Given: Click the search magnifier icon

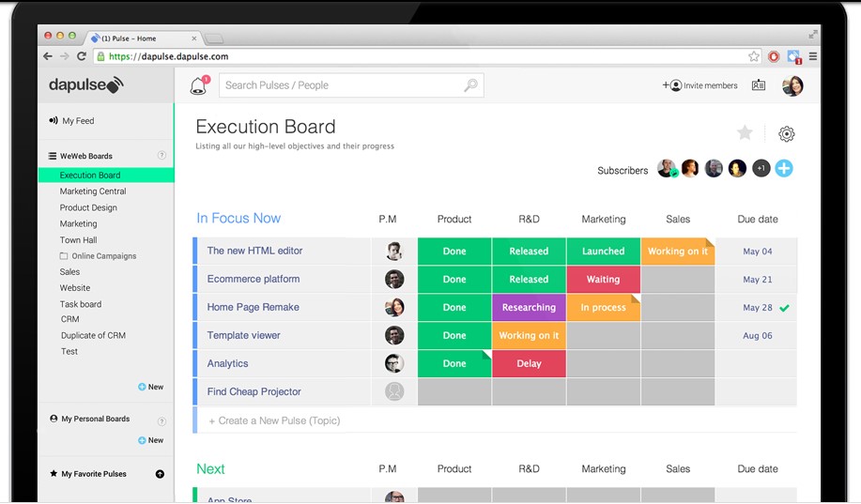Looking at the screenshot, I should 470,85.
